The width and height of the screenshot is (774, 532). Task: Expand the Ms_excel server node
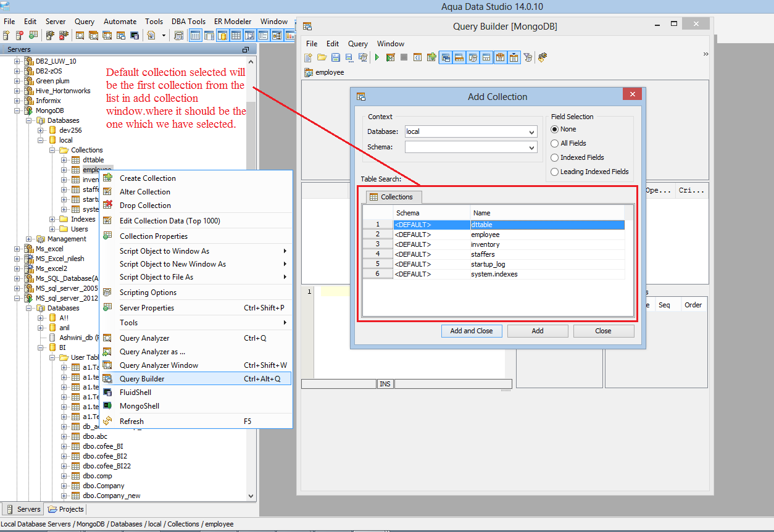click(x=18, y=249)
